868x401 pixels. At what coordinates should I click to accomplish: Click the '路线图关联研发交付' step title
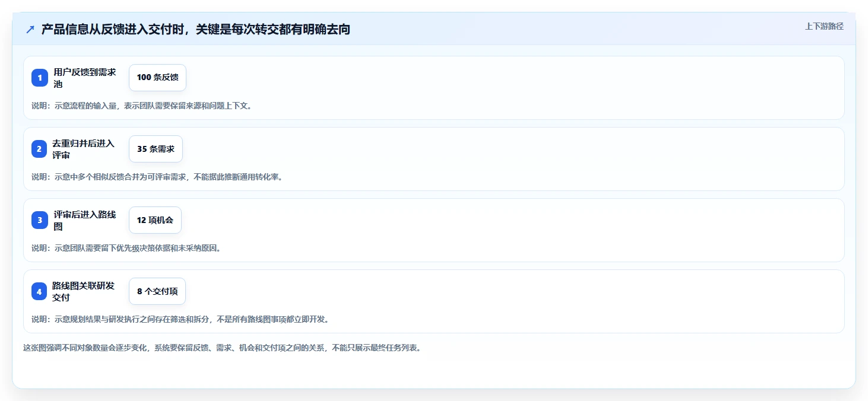coord(83,291)
